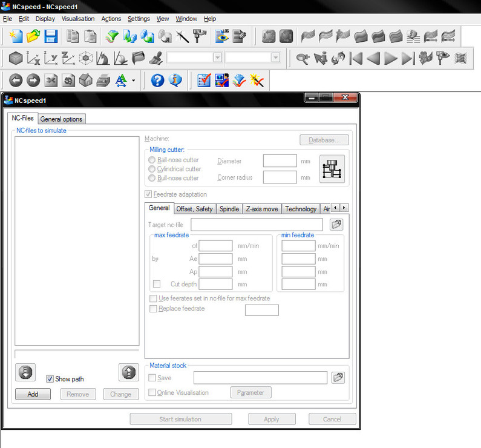This screenshot has height=448, width=481.
Task: Switch to Z-axis move tab
Action: click(262, 209)
